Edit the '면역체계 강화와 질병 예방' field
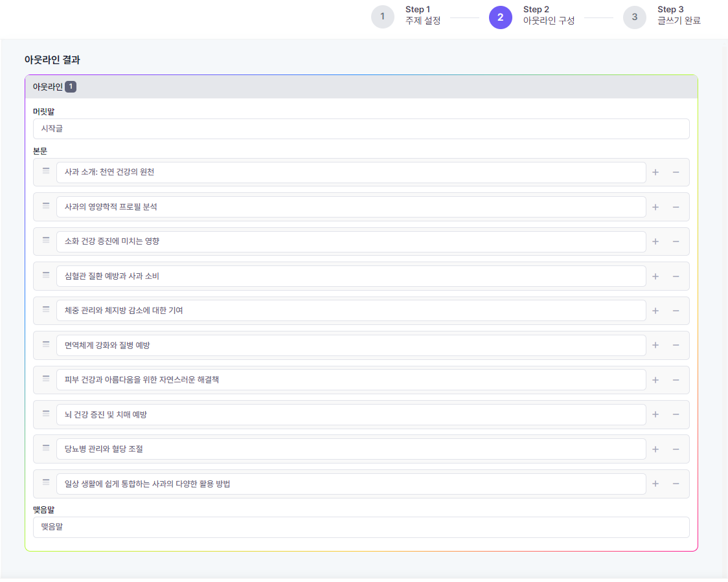Viewport: 728px width, 582px height. tap(351, 345)
